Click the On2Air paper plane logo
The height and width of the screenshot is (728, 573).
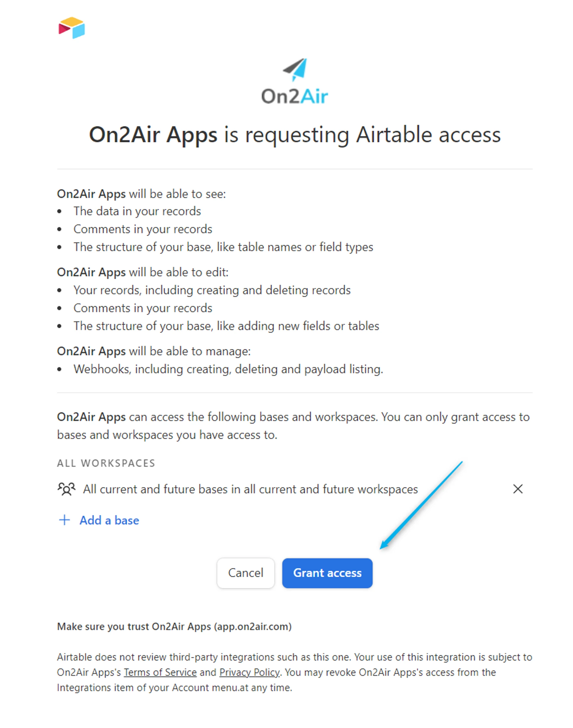point(295,70)
